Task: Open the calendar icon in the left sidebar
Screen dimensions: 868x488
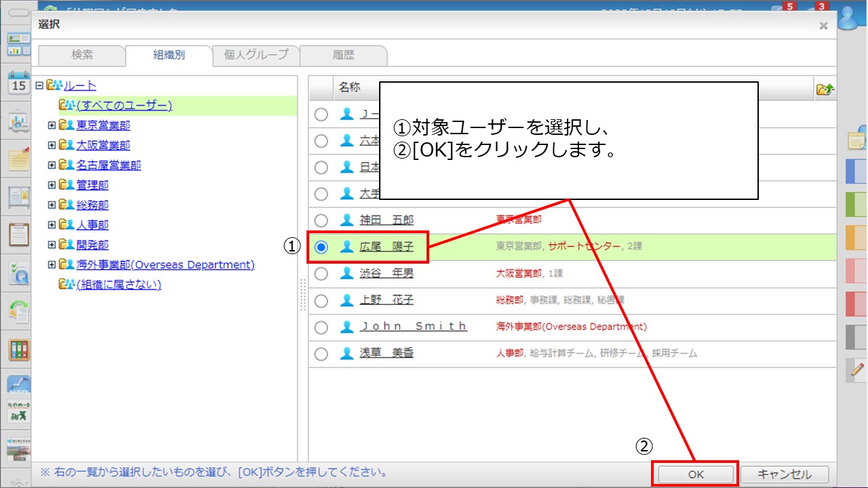Action: [x=18, y=83]
